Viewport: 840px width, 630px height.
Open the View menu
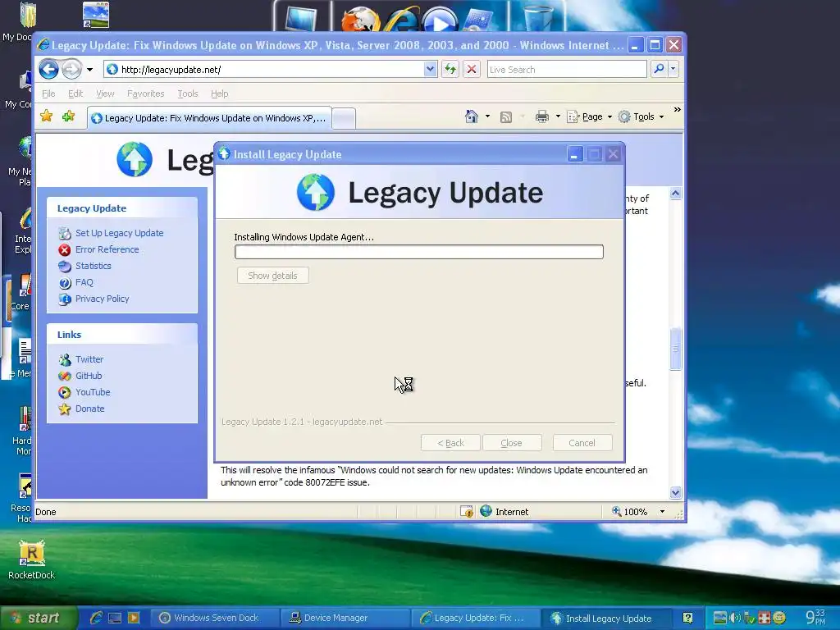[105, 94]
